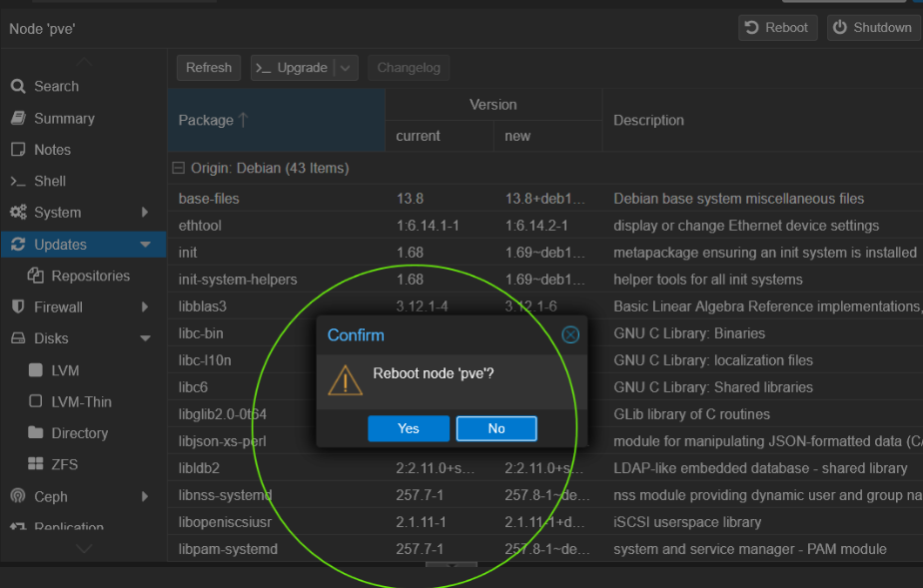Open the Notes menu item
This screenshot has width=923, height=588.
pyautogui.click(x=82, y=150)
